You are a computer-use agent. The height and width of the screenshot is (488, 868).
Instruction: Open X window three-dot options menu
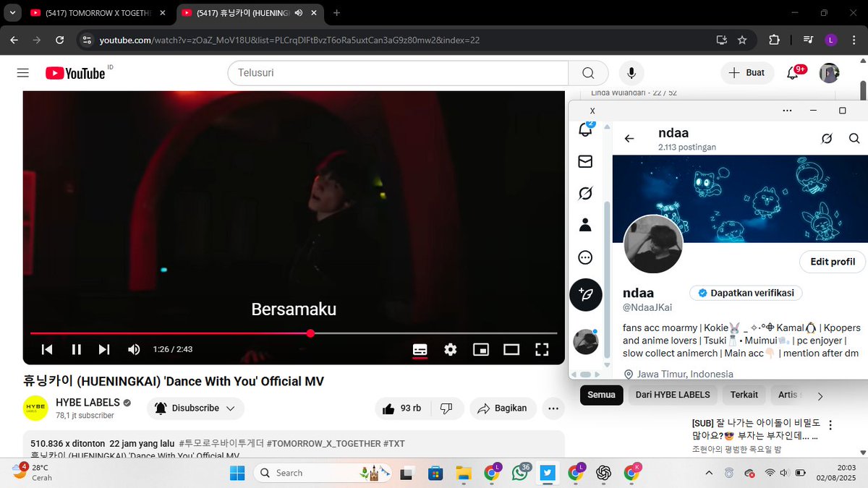(x=788, y=111)
